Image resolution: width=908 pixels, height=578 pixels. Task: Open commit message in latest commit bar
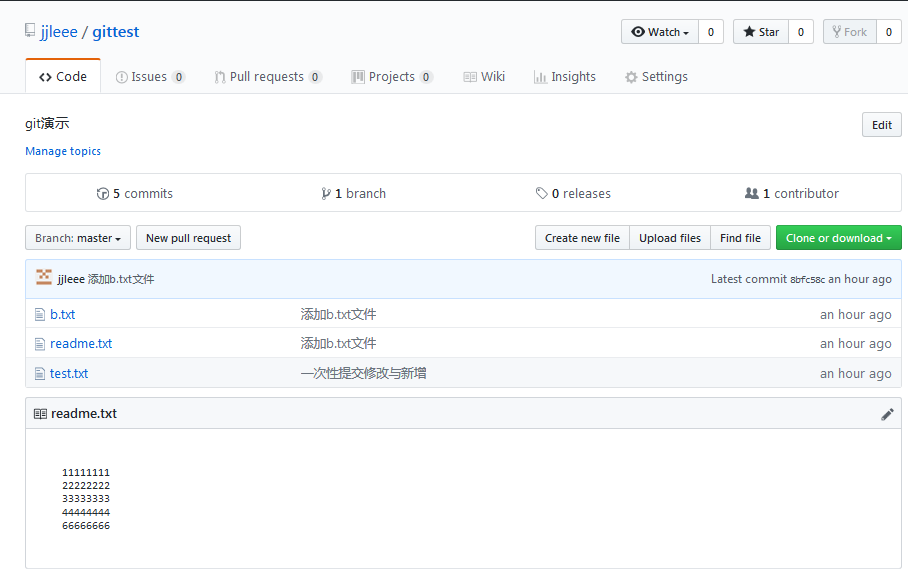pos(121,279)
